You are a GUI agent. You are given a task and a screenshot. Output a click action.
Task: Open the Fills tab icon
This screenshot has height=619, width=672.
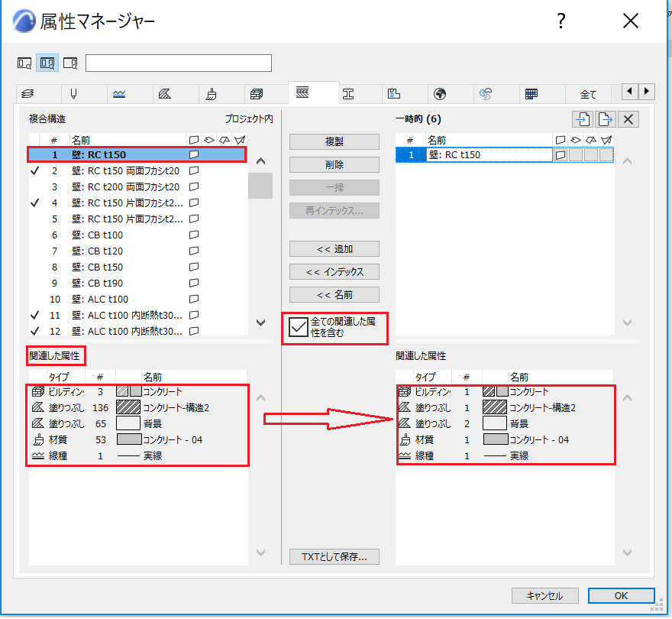coord(165,93)
